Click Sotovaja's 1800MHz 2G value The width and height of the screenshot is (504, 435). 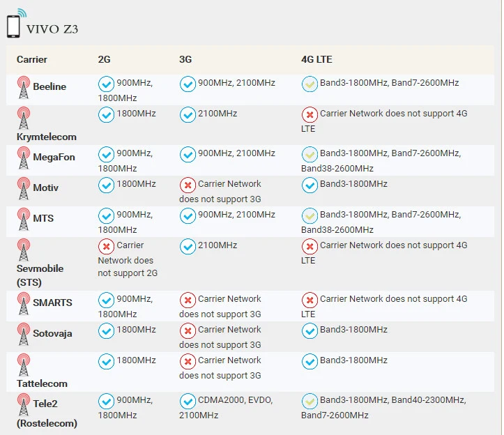point(137,330)
